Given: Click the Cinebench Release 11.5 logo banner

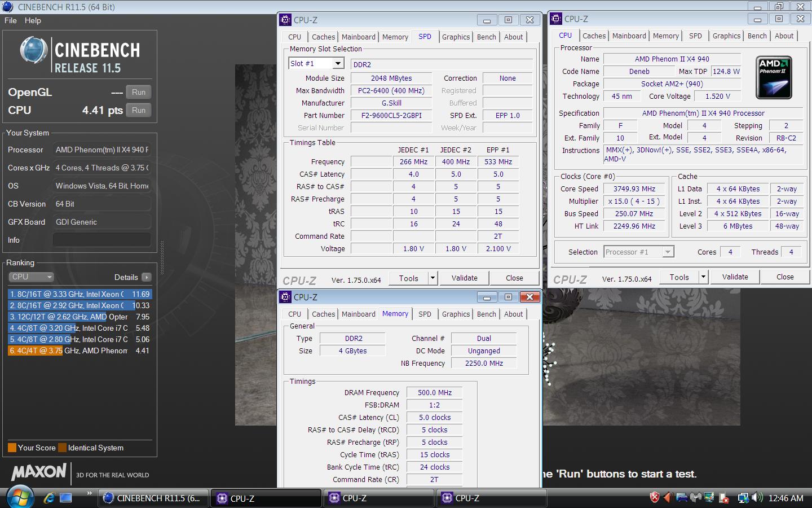Looking at the screenshot, I should point(80,55).
